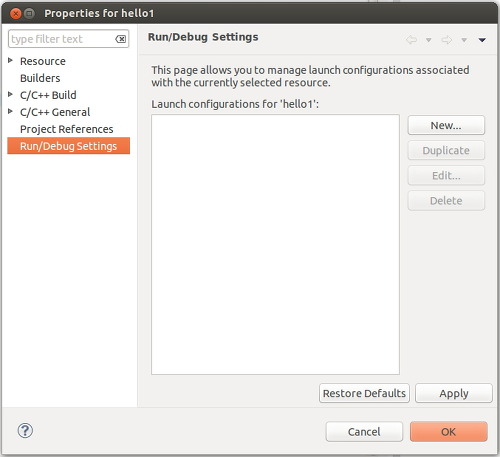Select Run/Debug Settings page
Screen dimensions: 500x457
(x=68, y=146)
